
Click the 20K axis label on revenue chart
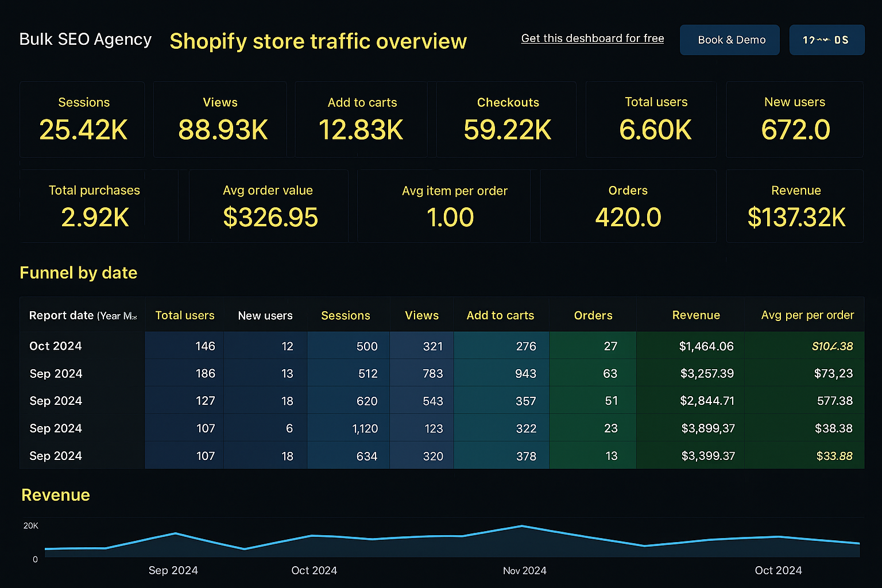31,525
